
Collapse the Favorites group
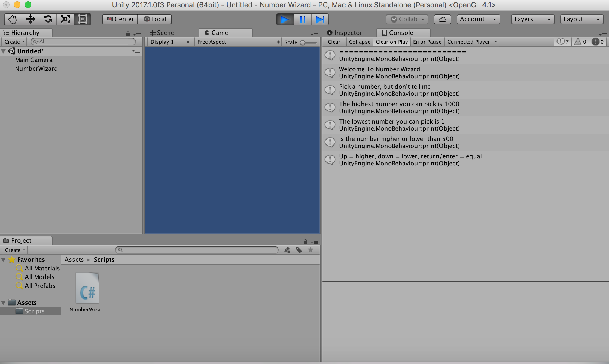(x=4, y=260)
